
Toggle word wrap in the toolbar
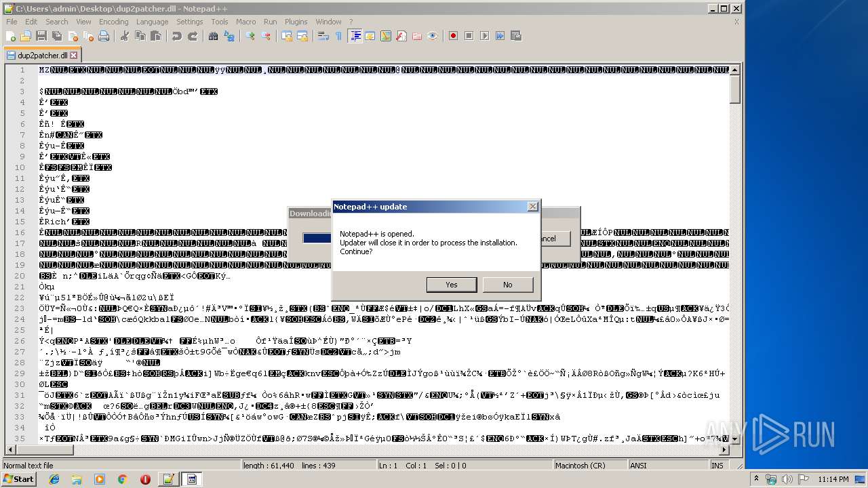pyautogui.click(x=323, y=36)
